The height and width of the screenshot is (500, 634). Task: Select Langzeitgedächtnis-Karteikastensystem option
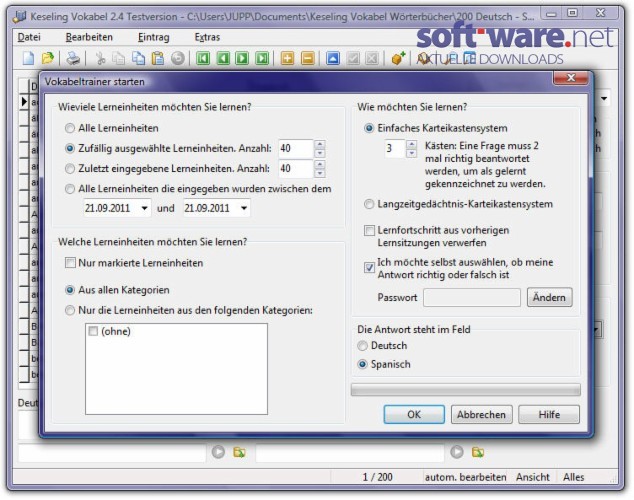pyautogui.click(x=369, y=204)
